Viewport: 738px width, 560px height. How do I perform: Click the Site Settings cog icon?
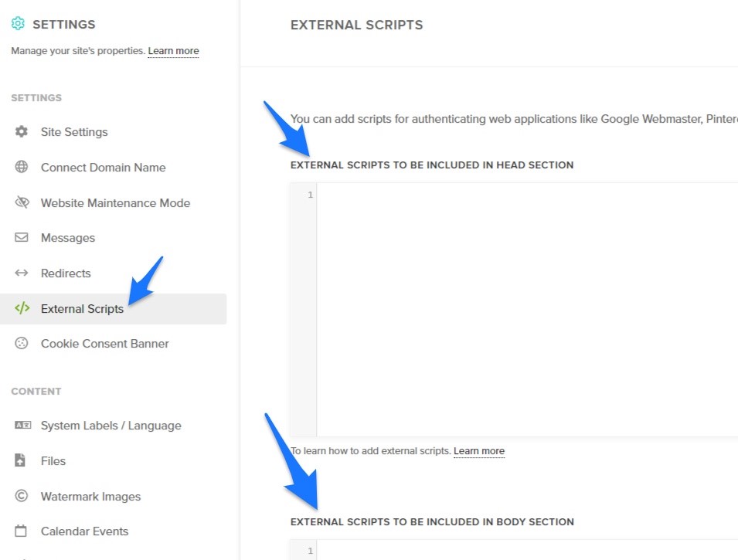pyautogui.click(x=21, y=131)
